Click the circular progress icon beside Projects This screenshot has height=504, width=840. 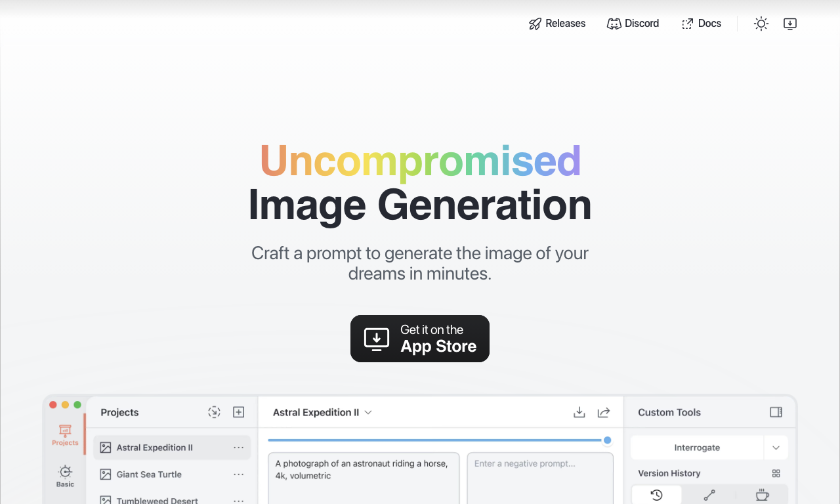coord(214,412)
